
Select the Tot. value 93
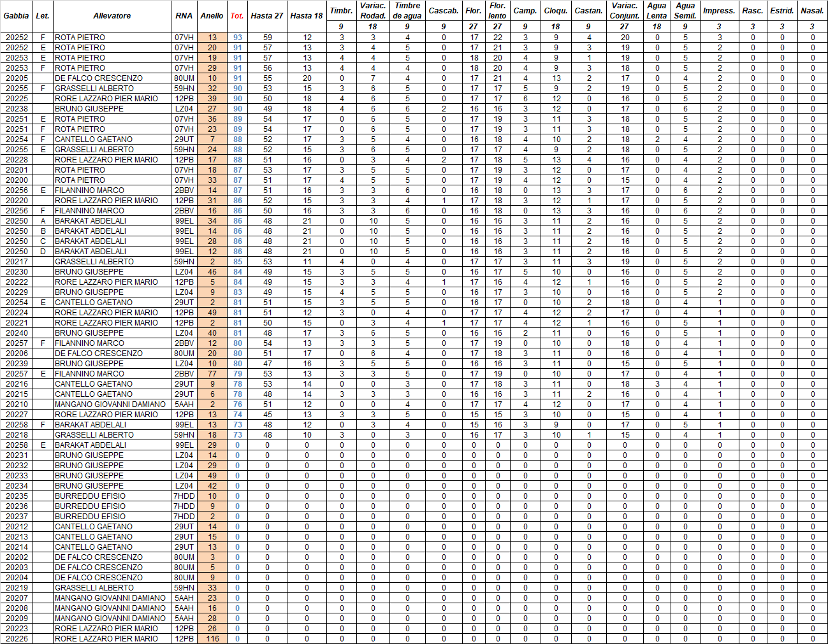(237, 38)
